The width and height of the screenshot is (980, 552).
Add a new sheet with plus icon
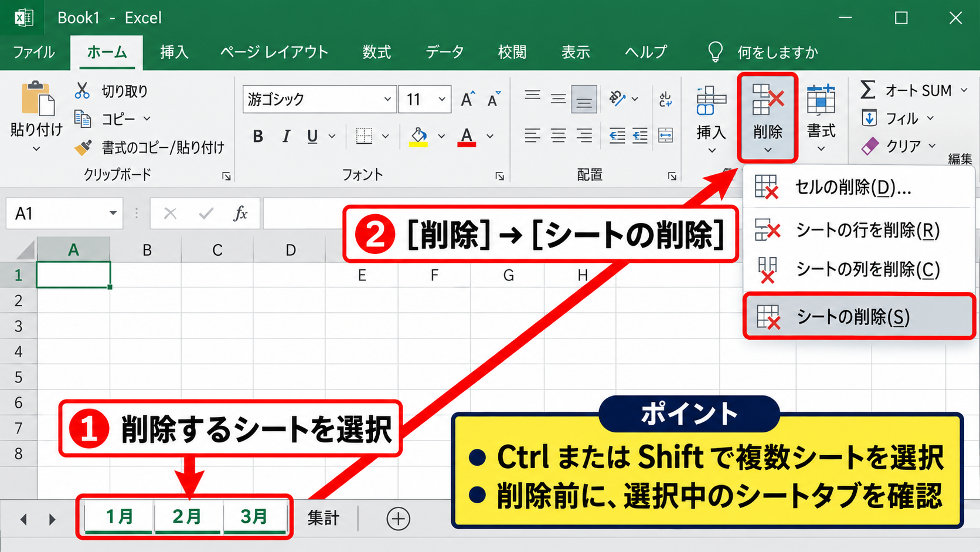[398, 519]
